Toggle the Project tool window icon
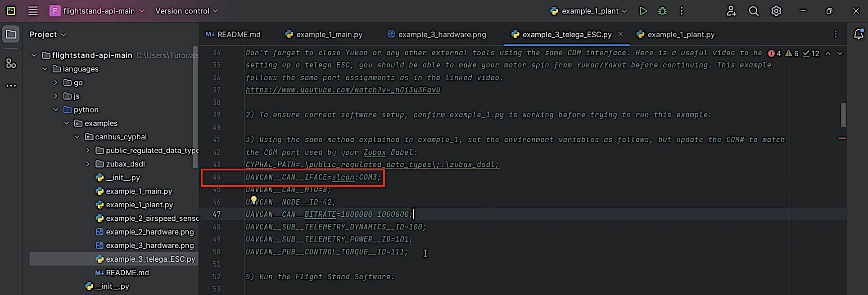The width and height of the screenshot is (868, 295). 11,34
